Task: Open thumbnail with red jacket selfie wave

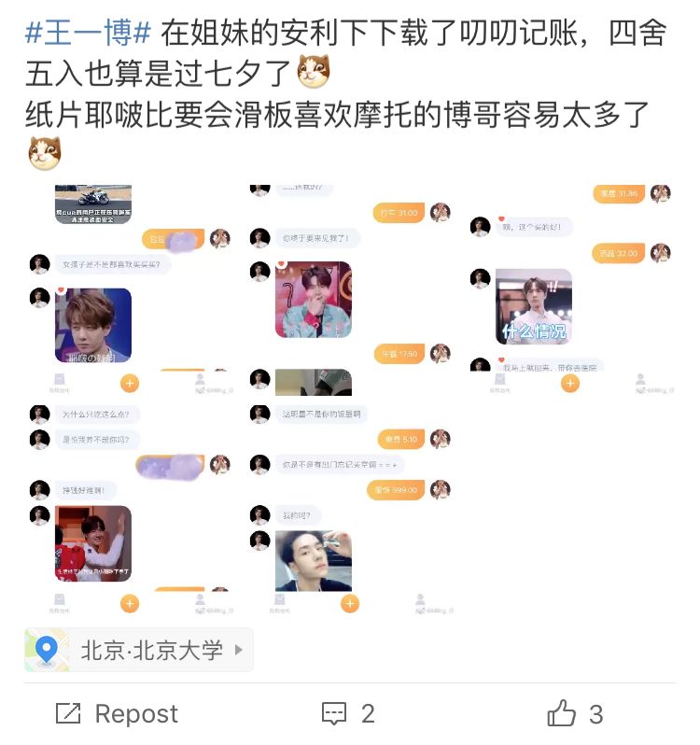Action: pos(130,511)
